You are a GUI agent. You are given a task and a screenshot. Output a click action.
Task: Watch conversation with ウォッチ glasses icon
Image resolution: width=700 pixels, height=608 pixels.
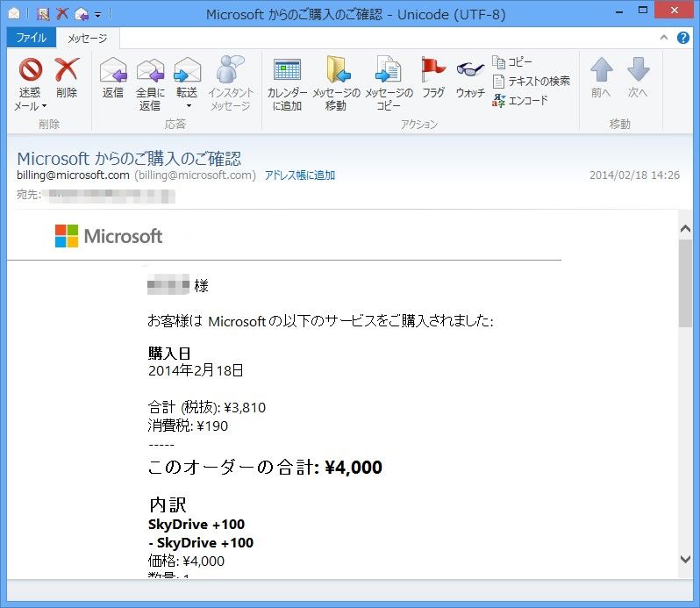[x=470, y=69]
